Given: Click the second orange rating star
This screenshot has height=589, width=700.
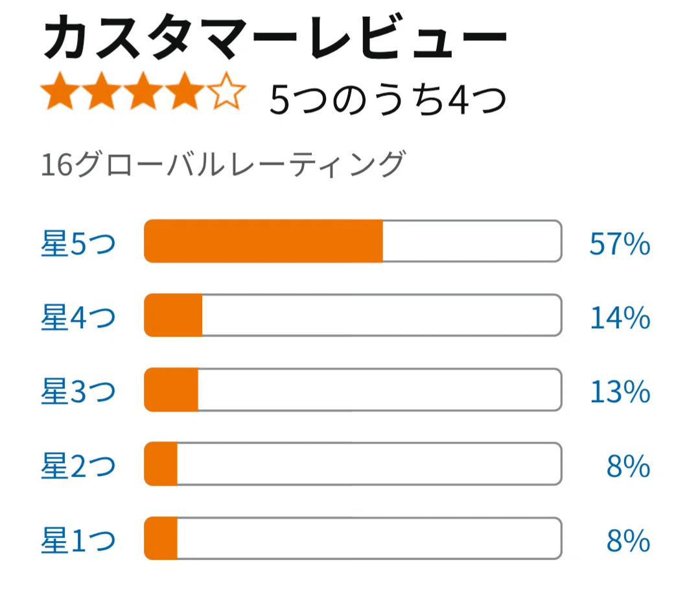Looking at the screenshot, I should [x=102, y=91].
